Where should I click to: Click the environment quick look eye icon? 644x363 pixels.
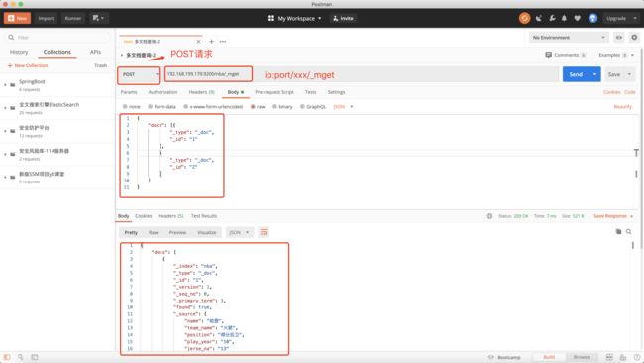tap(618, 38)
